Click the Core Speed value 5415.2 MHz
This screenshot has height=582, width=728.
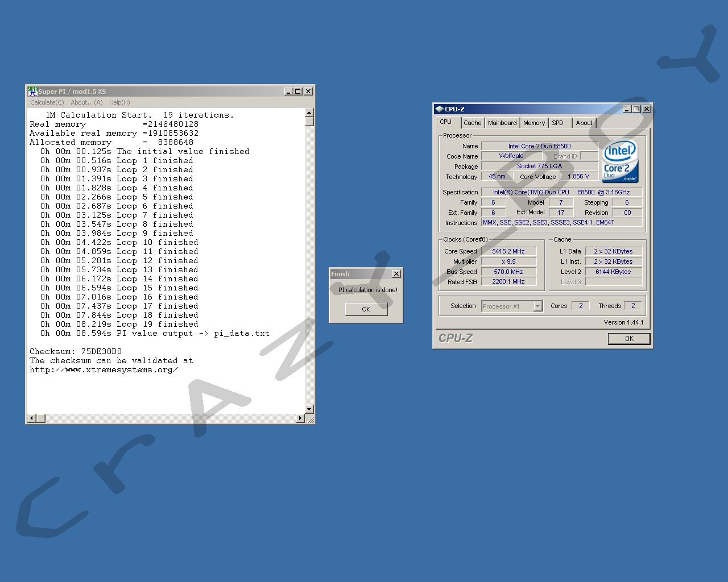[508, 251]
